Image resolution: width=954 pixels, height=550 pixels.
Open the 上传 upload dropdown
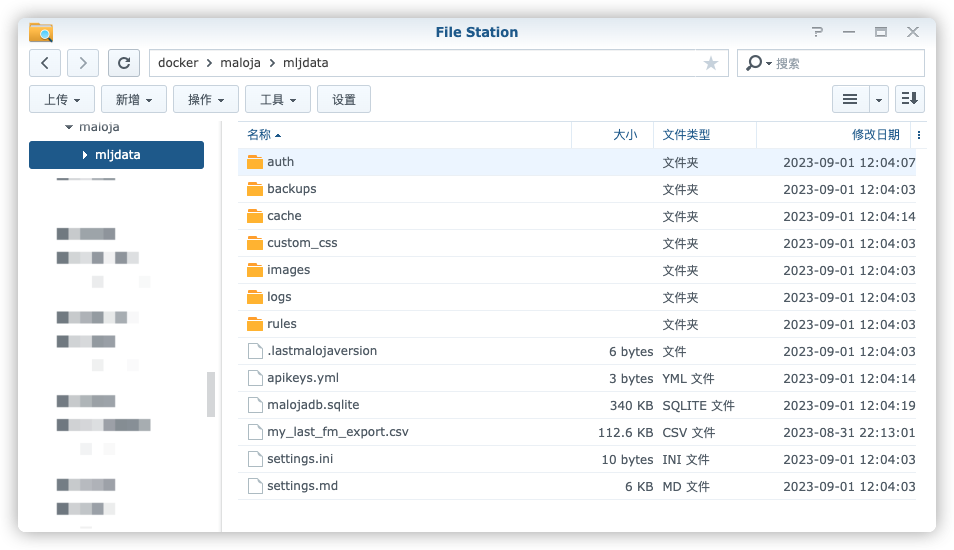(62, 99)
